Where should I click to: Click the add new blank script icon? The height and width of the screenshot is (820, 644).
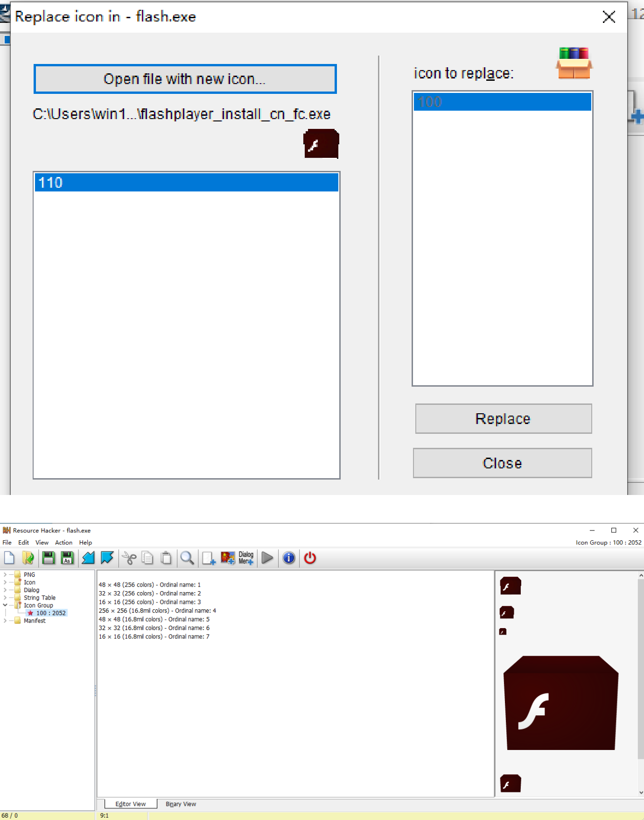click(x=209, y=558)
